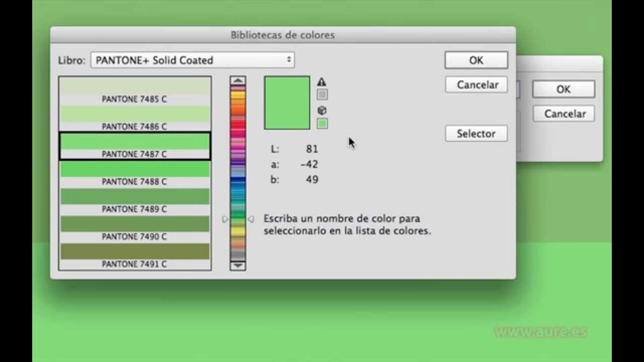The height and width of the screenshot is (362, 644).
Task: Open the Selector color picker button
Action: 476,134
